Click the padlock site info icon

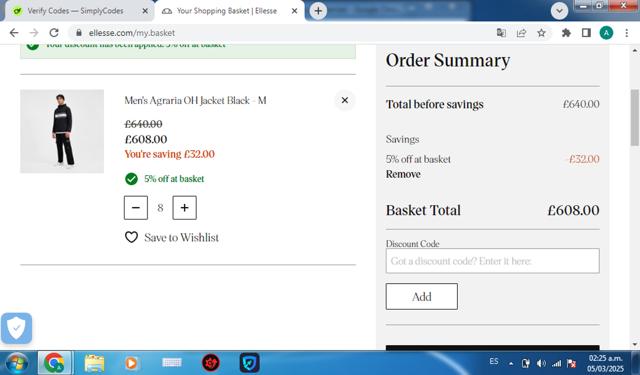pos(79,33)
